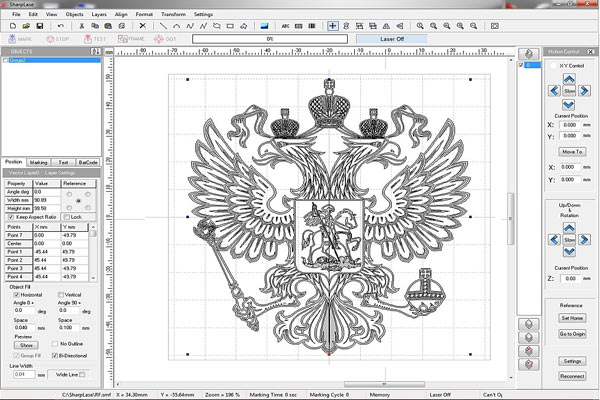
Task: Toggle Keep Aspect Ratio checkbox
Action: click(10, 216)
